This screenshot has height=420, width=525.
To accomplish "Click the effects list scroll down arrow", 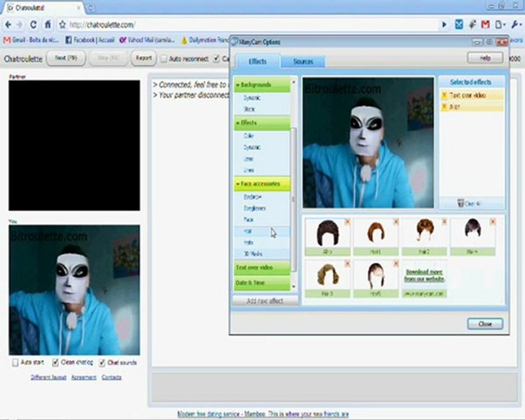I will coord(294,286).
